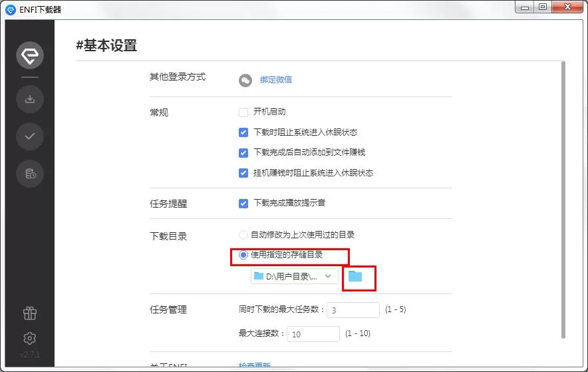Screen dimensions: 588x372
Task: Open the downloading tasks sidebar icon
Action: 30,99
